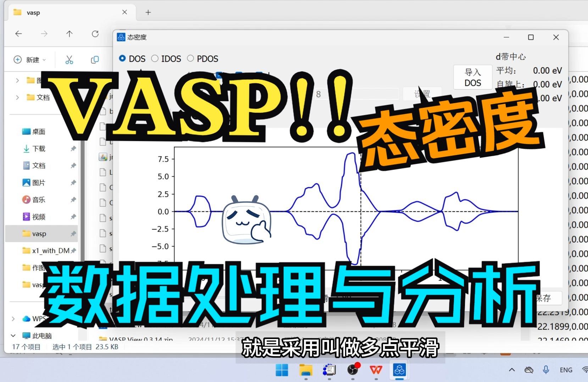
Task: Collapse the 此电脑 tree item
Action: pyautogui.click(x=13, y=336)
